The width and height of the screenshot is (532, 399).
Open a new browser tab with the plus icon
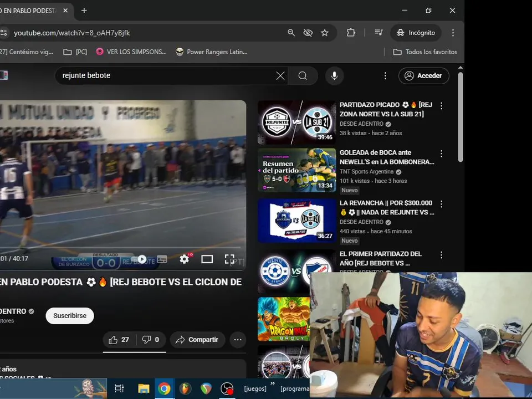click(x=84, y=11)
